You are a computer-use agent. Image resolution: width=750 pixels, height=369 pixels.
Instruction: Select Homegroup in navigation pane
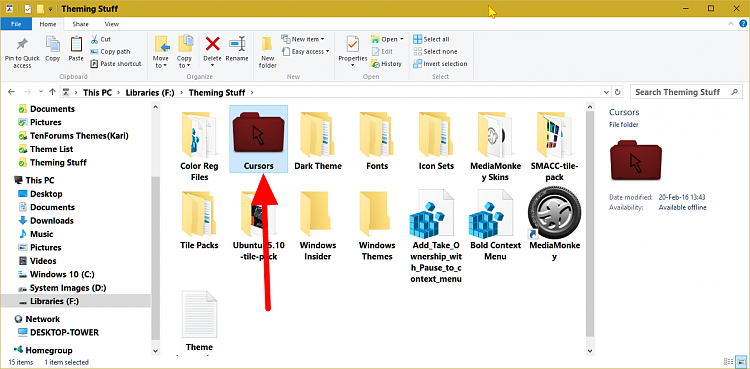tap(49, 350)
